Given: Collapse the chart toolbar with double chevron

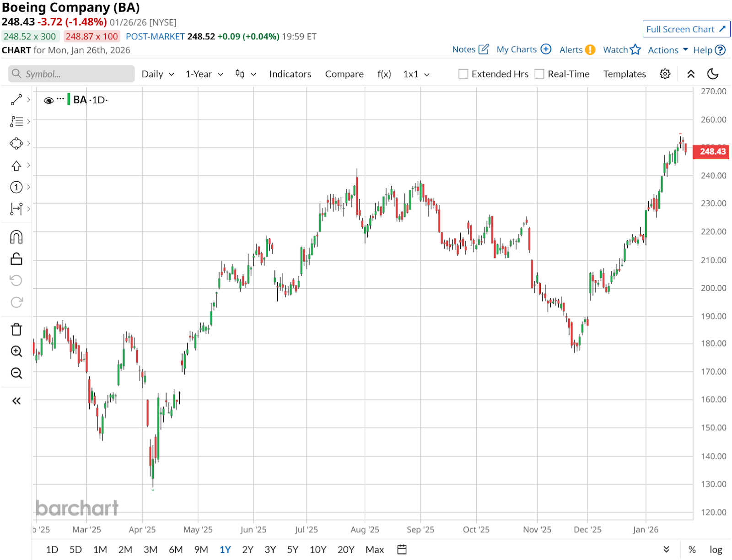Looking at the screenshot, I should (x=691, y=74).
